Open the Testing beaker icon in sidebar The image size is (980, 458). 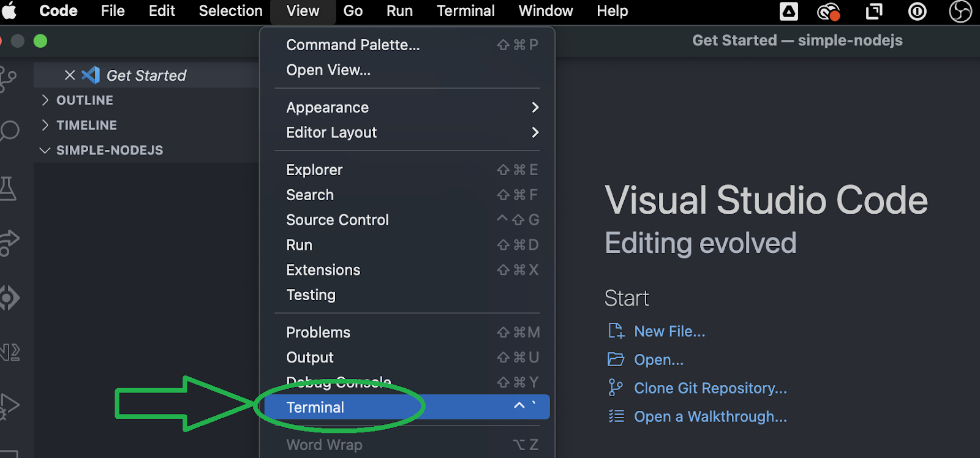click(x=7, y=189)
